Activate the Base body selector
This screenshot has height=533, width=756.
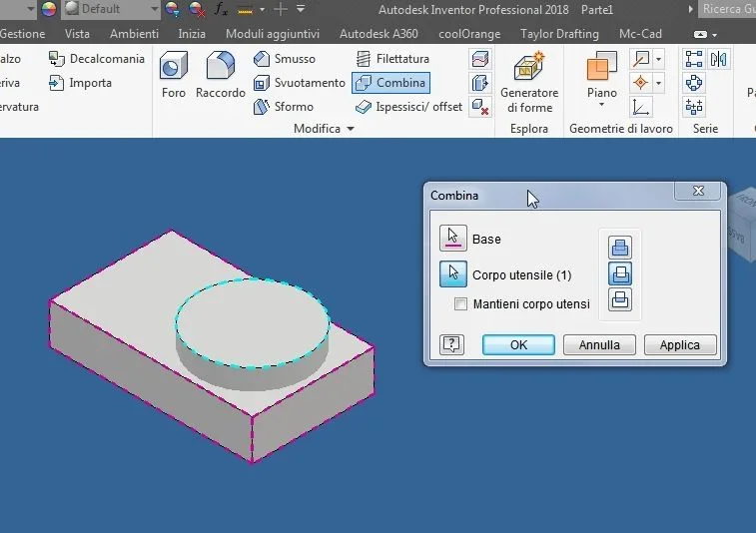452,239
